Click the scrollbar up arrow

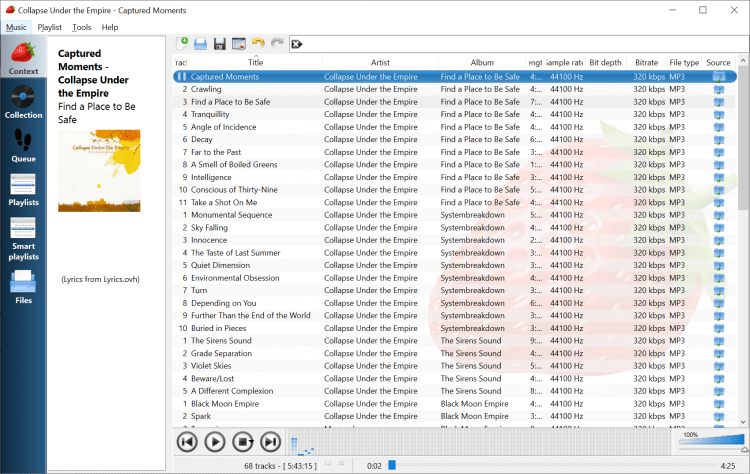point(743,61)
